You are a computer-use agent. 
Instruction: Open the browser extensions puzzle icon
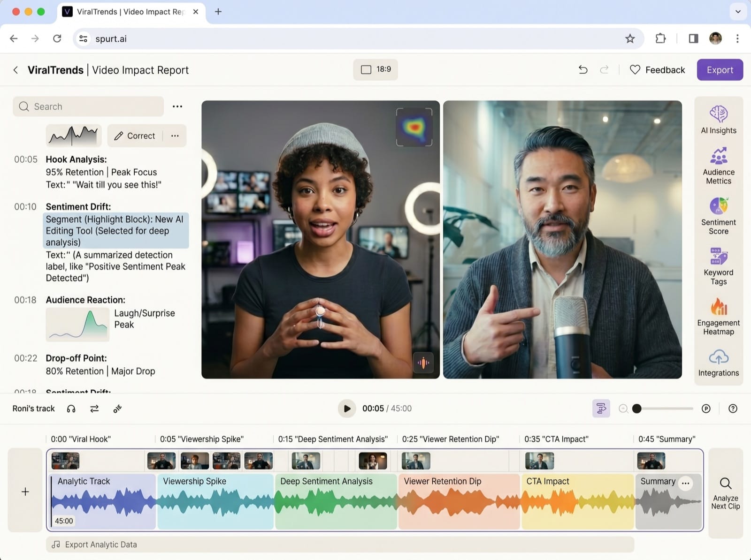pyautogui.click(x=660, y=38)
